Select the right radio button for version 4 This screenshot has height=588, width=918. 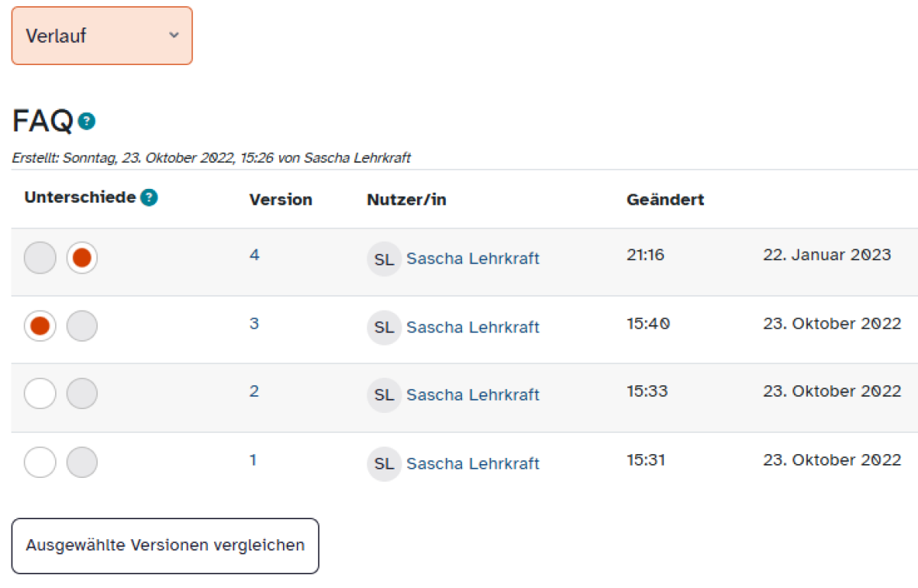(82, 258)
